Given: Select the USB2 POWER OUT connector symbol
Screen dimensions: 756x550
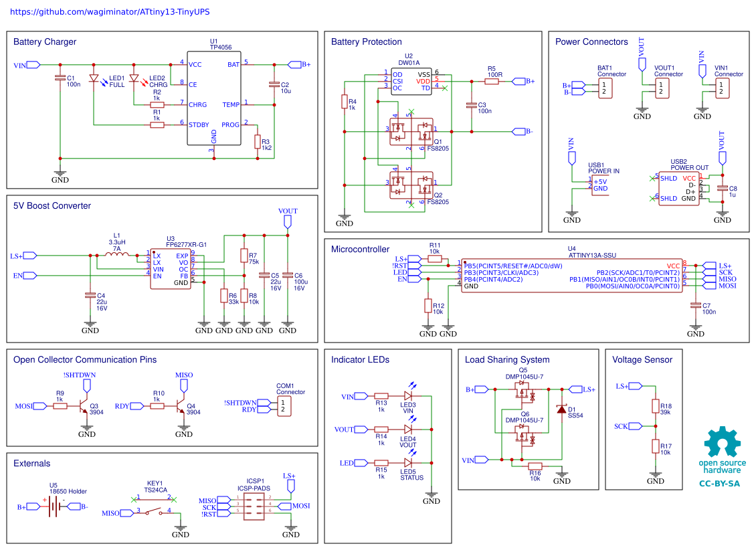Looking at the screenshot, I should click(x=679, y=189).
